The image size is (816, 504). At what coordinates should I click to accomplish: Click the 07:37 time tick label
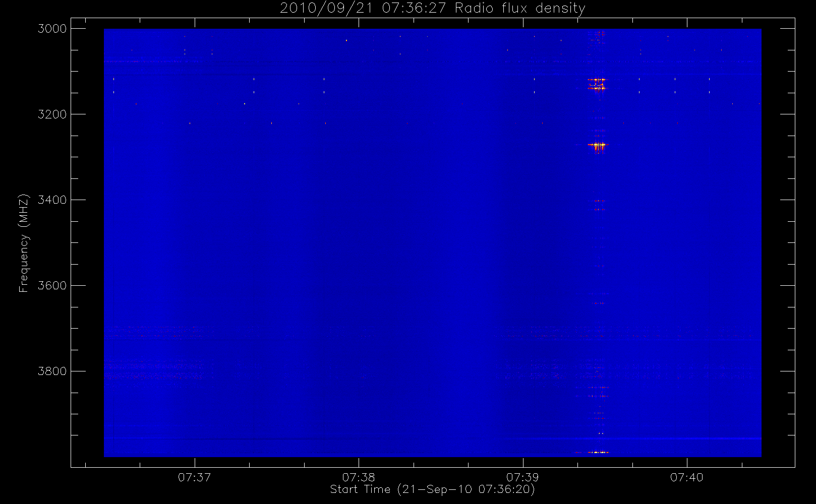tap(194, 477)
